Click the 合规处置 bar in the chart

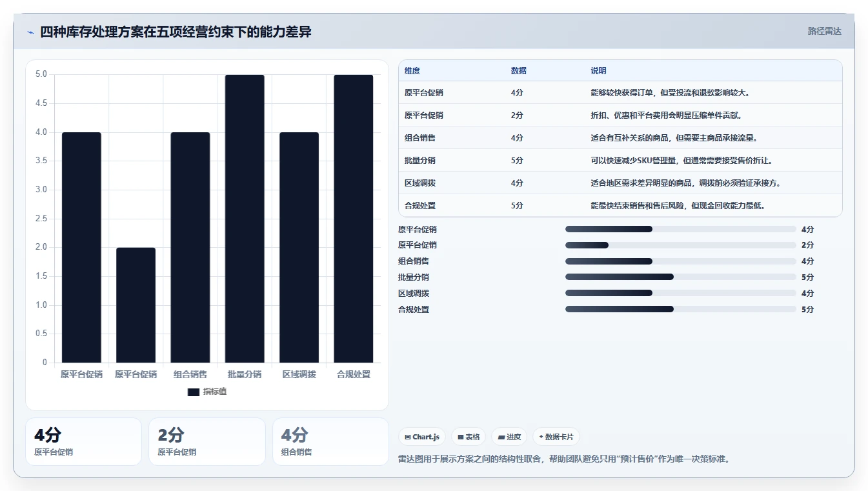[354, 219]
